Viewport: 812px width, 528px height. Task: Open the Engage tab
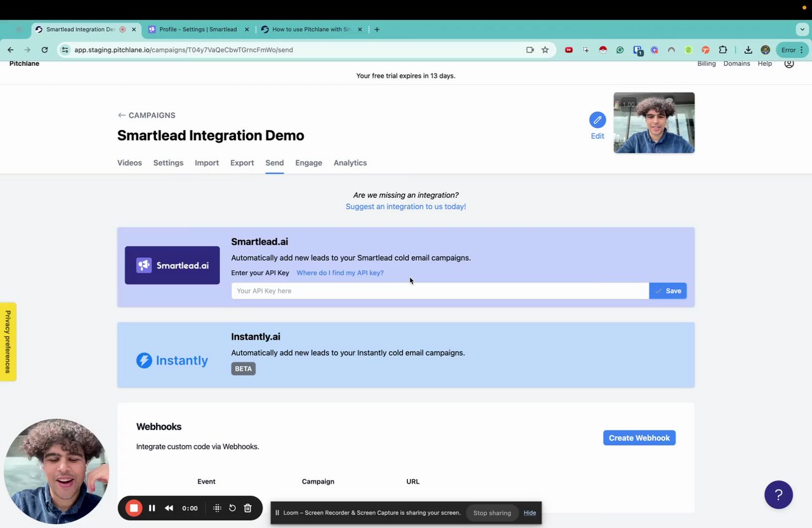click(x=309, y=163)
